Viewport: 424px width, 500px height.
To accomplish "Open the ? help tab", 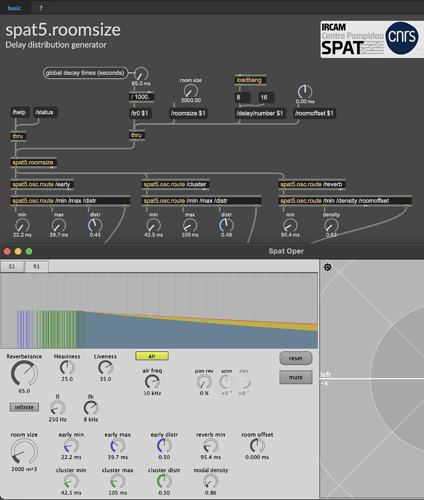I will coord(41,8).
